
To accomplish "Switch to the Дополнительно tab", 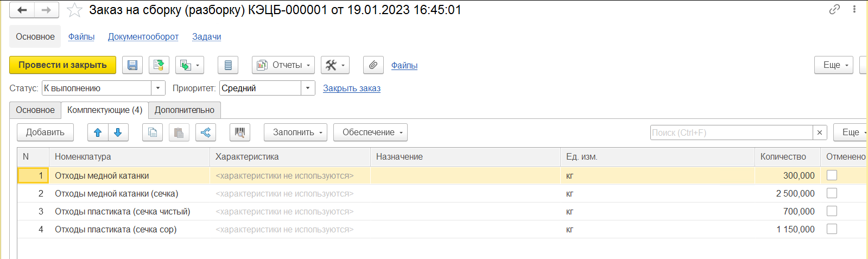I will point(185,110).
